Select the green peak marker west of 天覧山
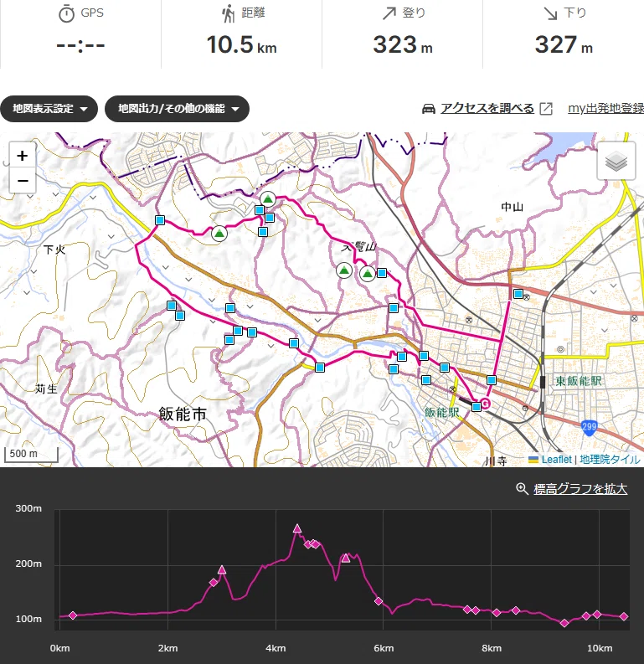The image size is (644, 664). (x=344, y=270)
